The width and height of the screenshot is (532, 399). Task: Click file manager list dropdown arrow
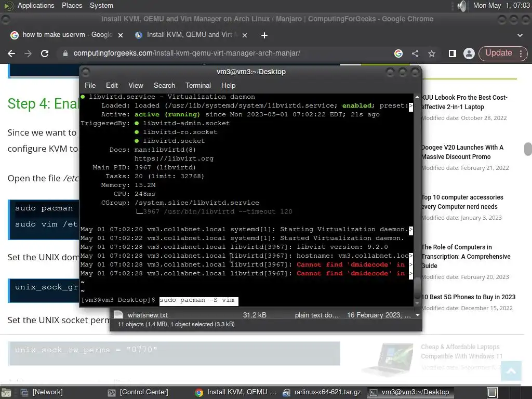click(418, 315)
